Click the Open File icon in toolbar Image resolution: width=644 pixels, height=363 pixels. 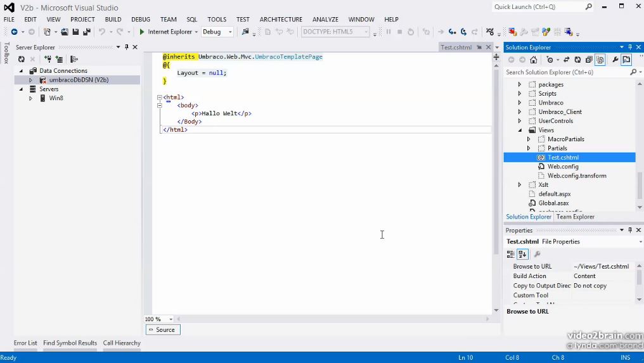pyautogui.click(x=65, y=32)
